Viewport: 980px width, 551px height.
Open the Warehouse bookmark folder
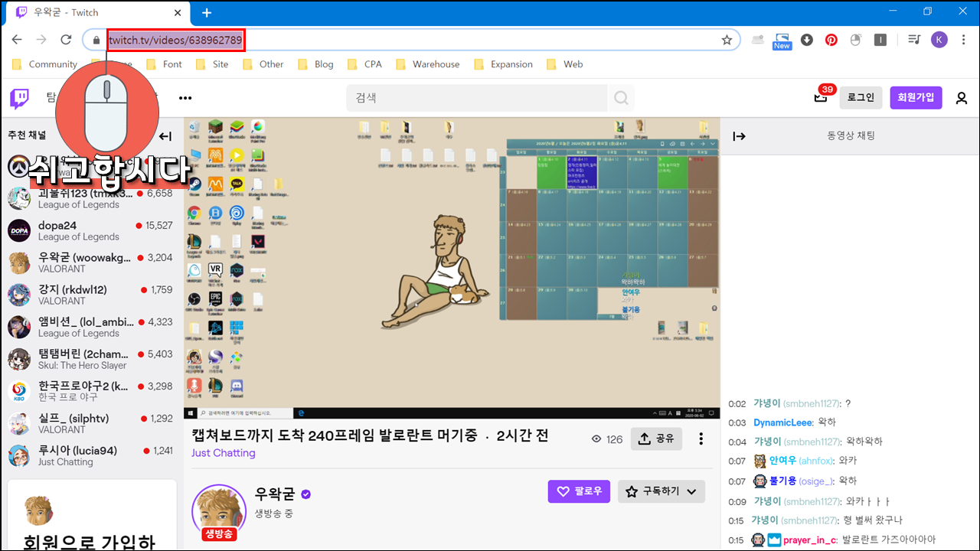427,64
